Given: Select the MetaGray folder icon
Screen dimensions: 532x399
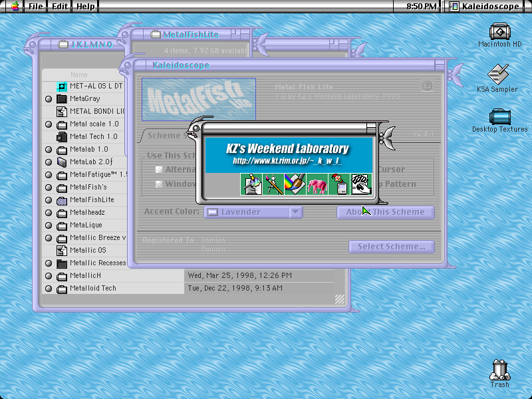Looking at the screenshot, I should tap(62, 99).
